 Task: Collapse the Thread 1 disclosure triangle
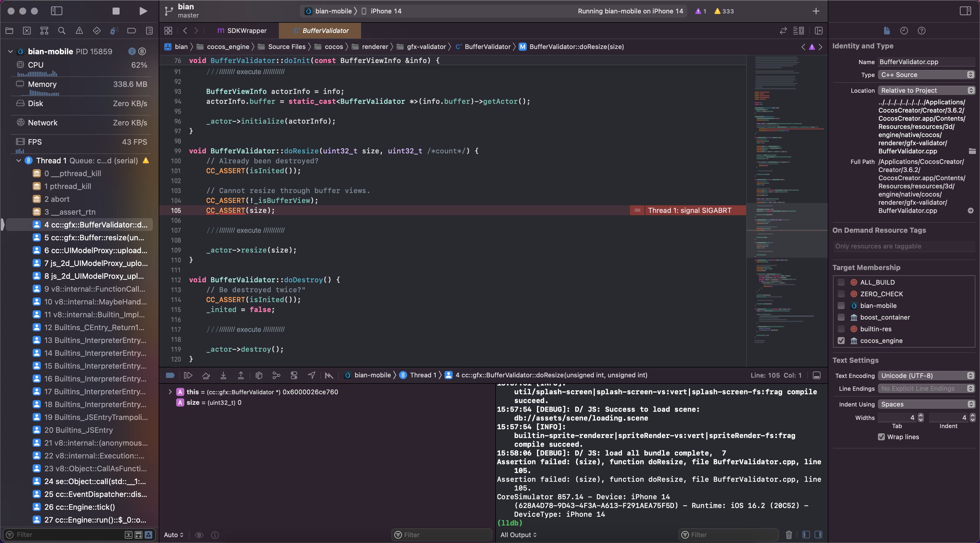click(x=19, y=160)
